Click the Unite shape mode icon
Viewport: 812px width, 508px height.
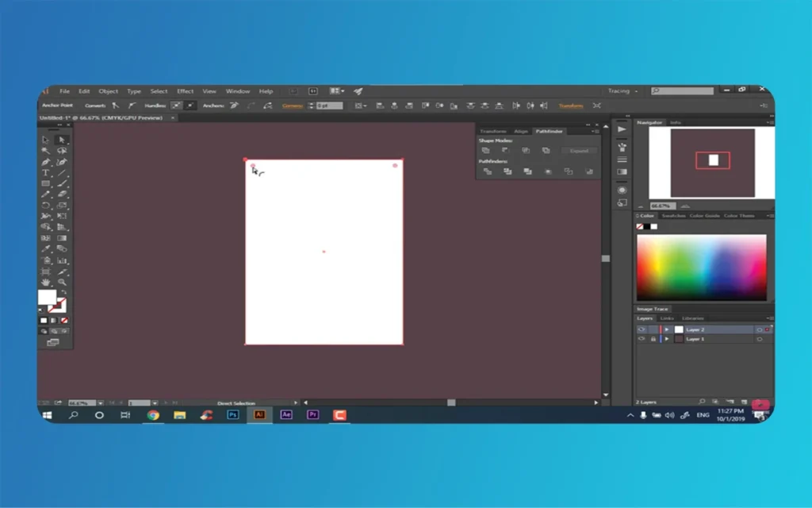pos(485,151)
